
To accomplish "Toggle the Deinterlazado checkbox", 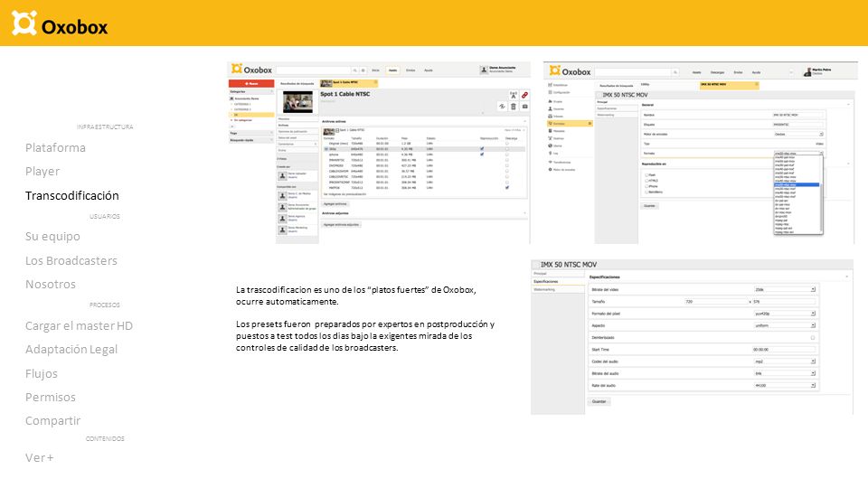I will (813, 337).
